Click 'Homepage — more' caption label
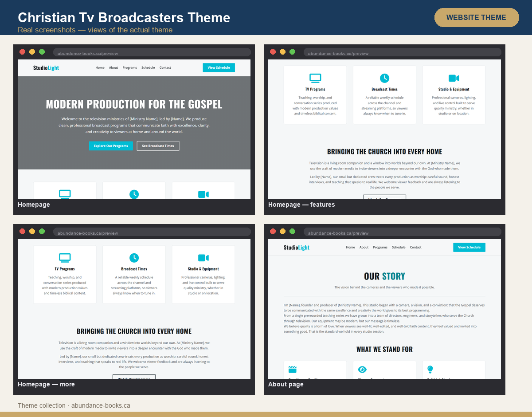This screenshot has width=532, height=417. click(46, 385)
